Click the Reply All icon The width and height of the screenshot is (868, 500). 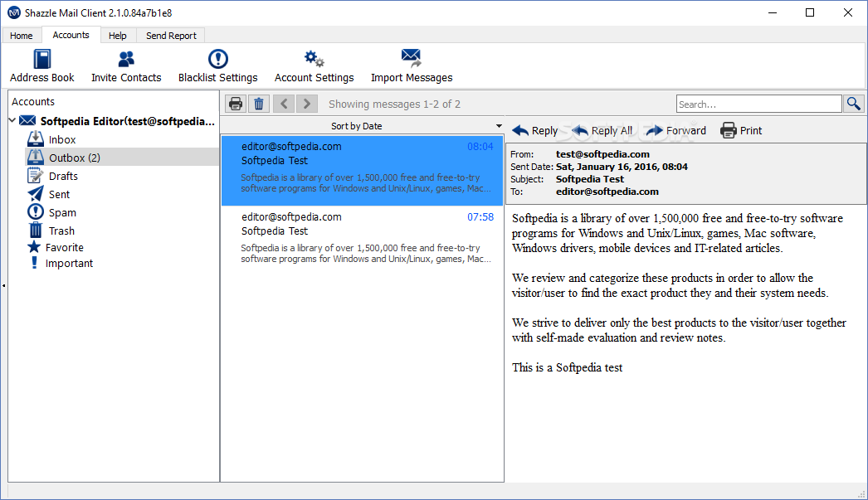pos(580,130)
